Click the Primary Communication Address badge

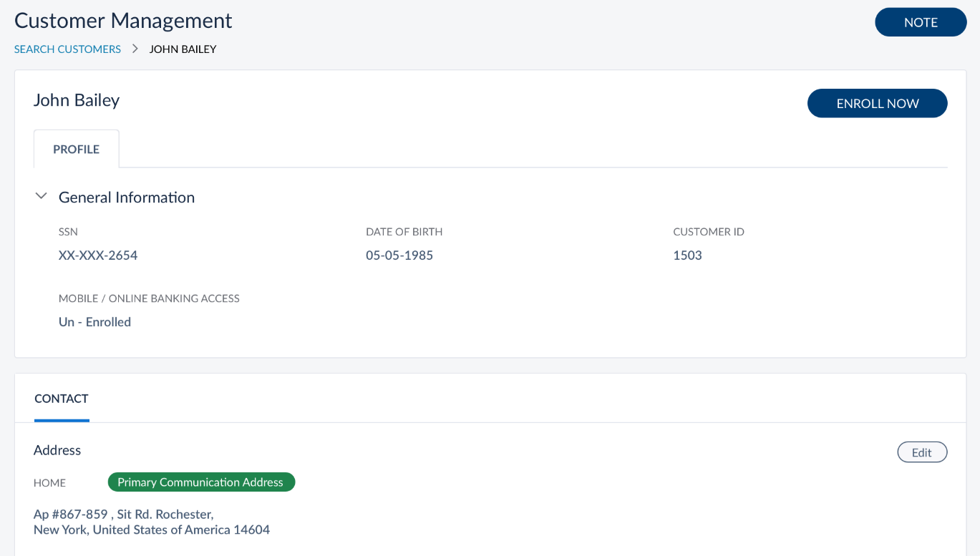tap(201, 482)
